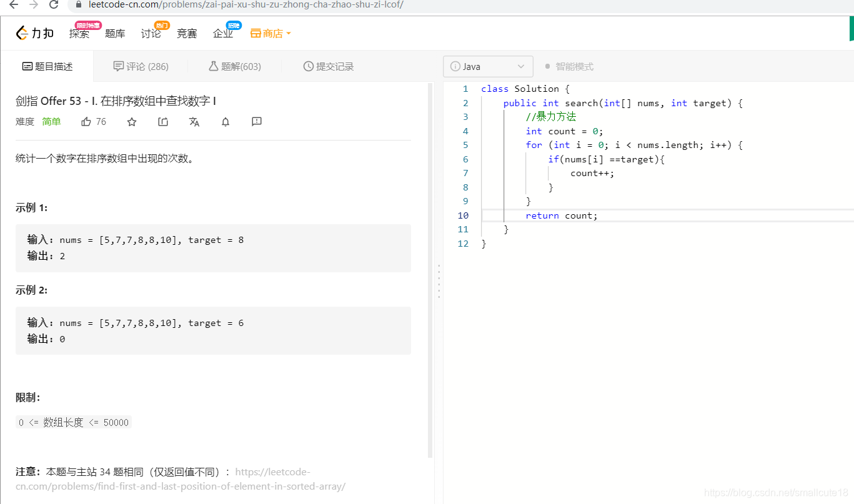This screenshot has width=854, height=504.
Task: Open the Java language dropdown
Action: pos(488,67)
